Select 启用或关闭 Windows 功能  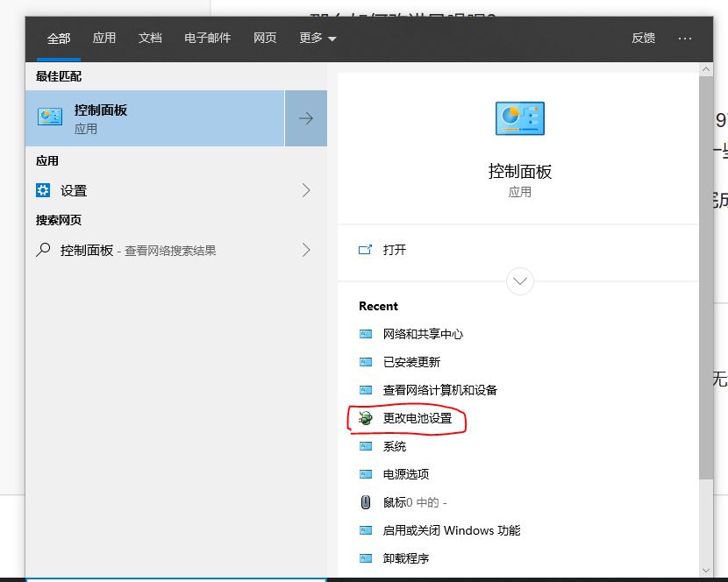pyautogui.click(x=453, y=530)
